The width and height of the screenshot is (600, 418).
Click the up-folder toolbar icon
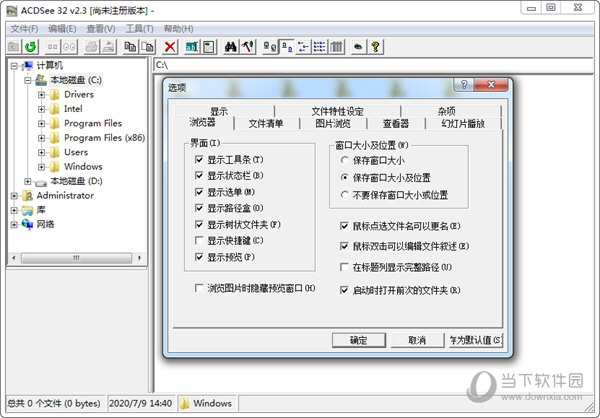click(14, 47)
